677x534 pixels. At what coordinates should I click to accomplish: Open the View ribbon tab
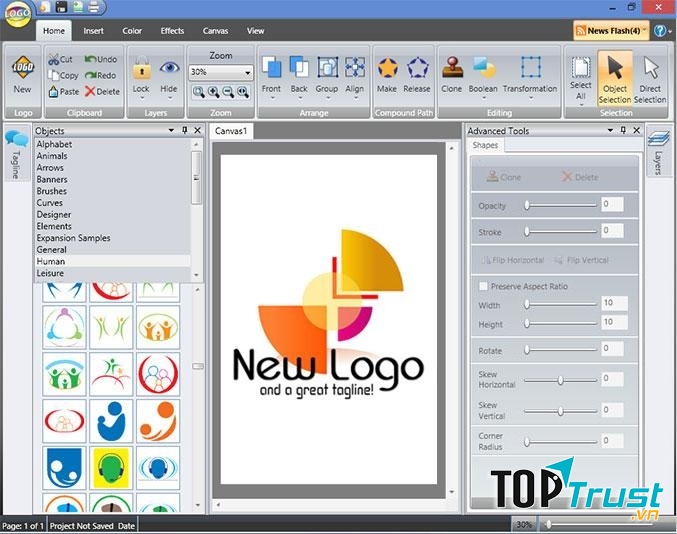click(x=255, y=31)
